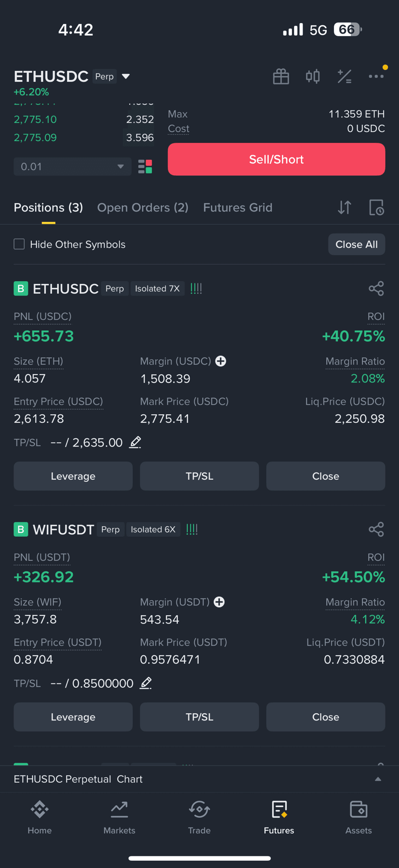Open the order history clock icon
The height and width of the screenshot is (868, 399).
pyautogui.click(x=376, y=207)
